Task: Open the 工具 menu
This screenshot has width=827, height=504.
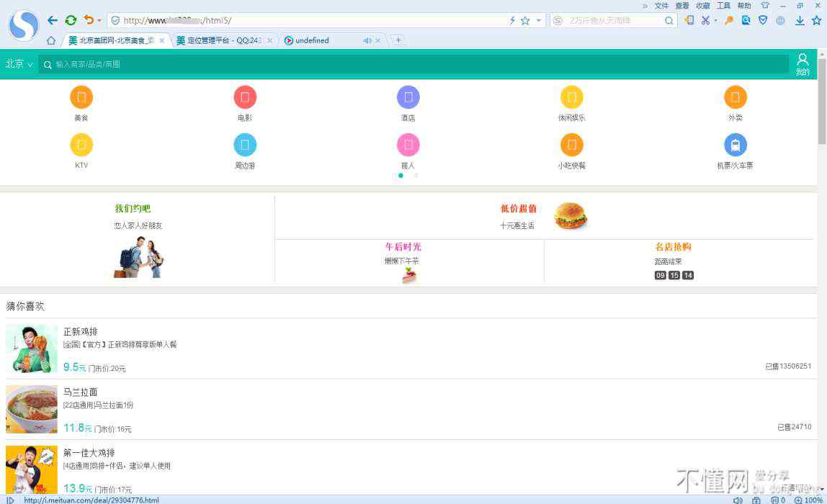Action: pos(723,6)
